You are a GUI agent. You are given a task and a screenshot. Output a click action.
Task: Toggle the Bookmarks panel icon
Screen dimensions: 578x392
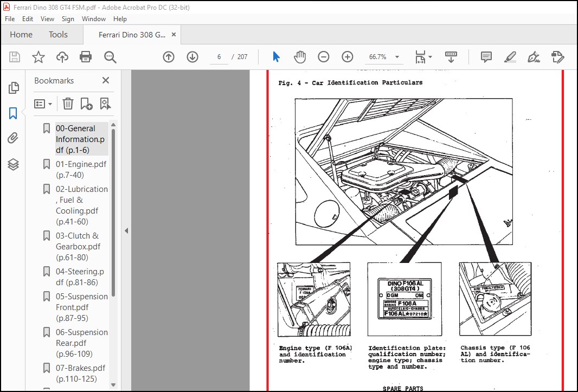click(13, 113)
